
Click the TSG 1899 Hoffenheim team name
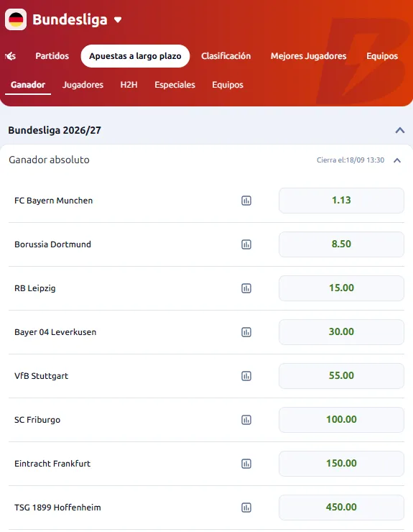pos(57,508)
